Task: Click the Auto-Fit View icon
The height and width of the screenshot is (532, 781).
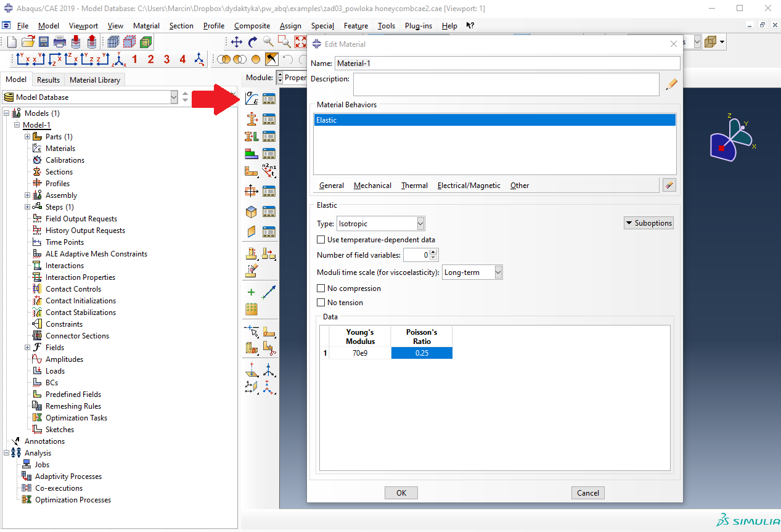Action: click(x=300, y=42)
